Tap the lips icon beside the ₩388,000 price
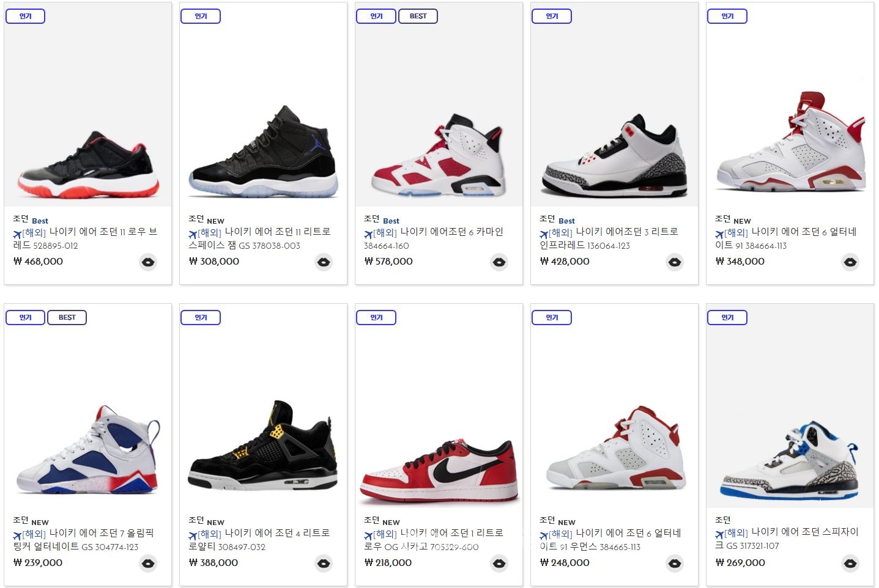Image resolution: width=879 pixels, height=588 pixels. tap(324, 564)
